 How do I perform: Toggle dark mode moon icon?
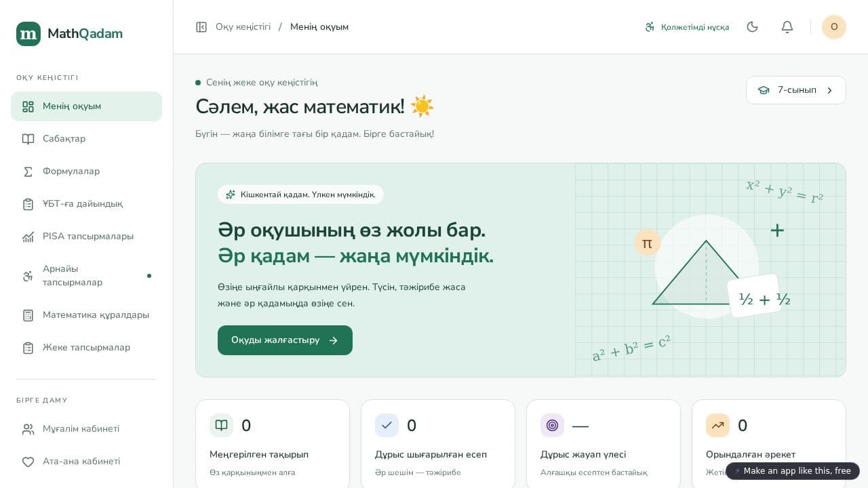pyautogui.click(x=752, y=27)
